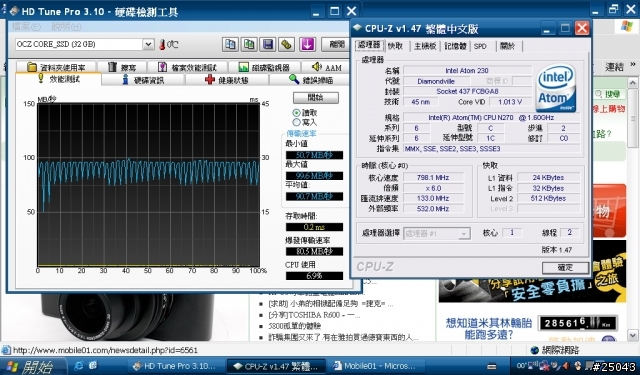This screenshot has width=640, height=375.
Task: Open the 關於 about tab in CPU-Z
Action: point(507,46)
